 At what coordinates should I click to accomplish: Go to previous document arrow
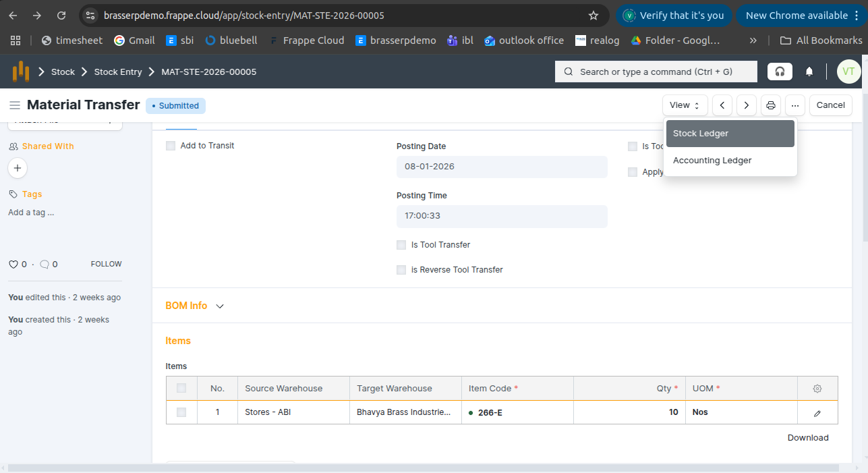722,105
